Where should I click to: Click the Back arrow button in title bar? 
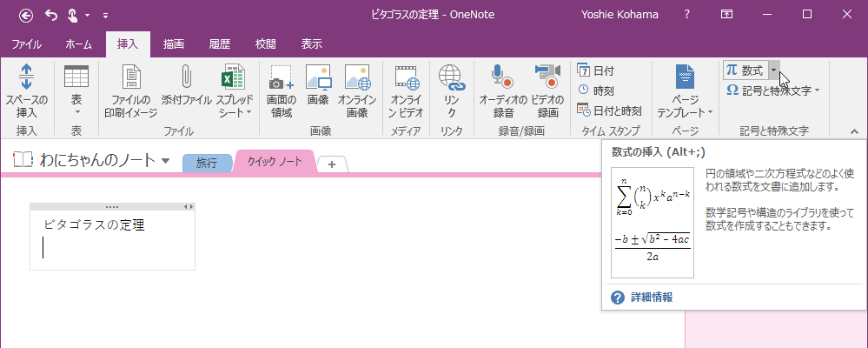tap(25, 15)
